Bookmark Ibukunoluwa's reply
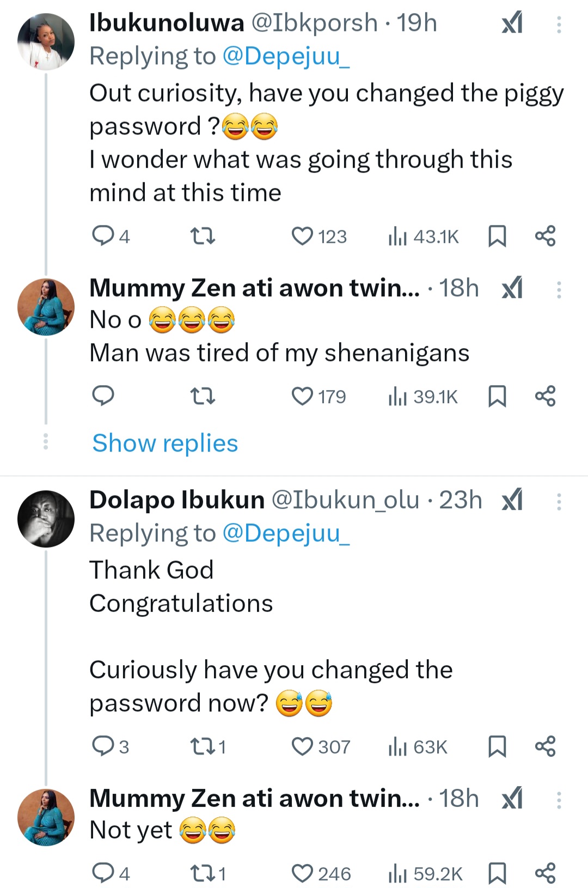The width and height of the screenshot is (588, 888). point(497,236)
